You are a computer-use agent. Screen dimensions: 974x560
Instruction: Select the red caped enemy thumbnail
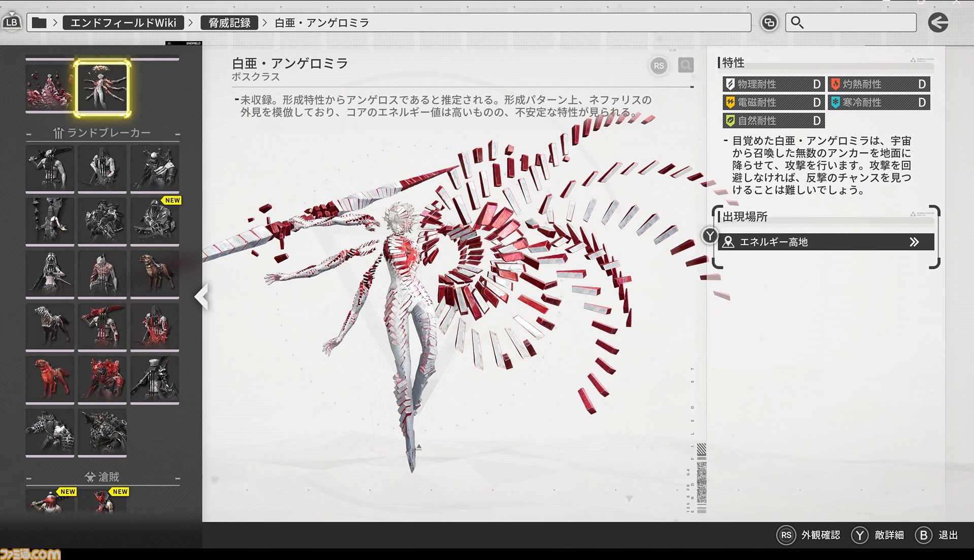pyautogui.click(x=155, y=327)
